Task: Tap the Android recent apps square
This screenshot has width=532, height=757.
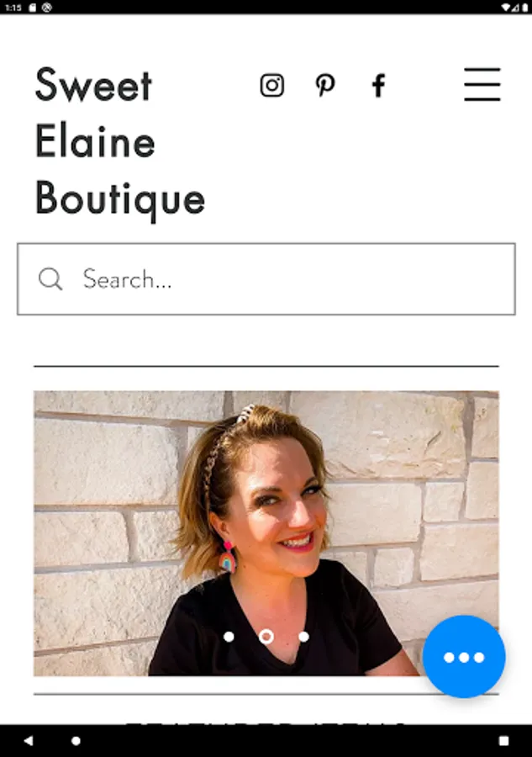Action: (x=503, y=740)
